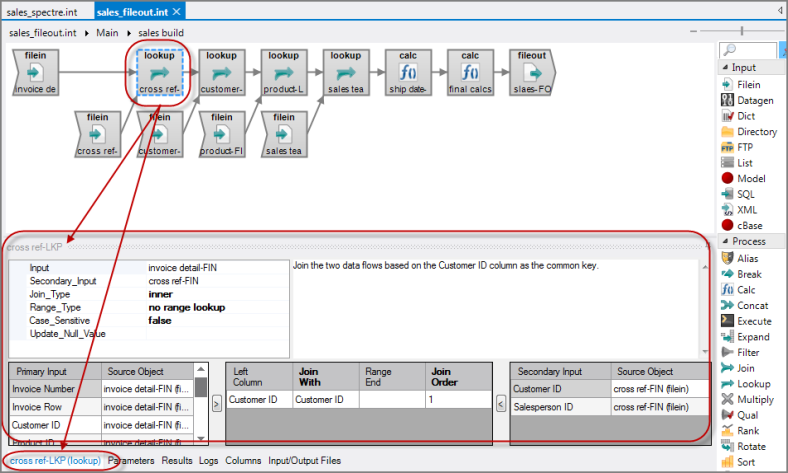788x473 pixels.
Task: Pick the List palette item
Action: pyautogui.click(x=737, y=162)
